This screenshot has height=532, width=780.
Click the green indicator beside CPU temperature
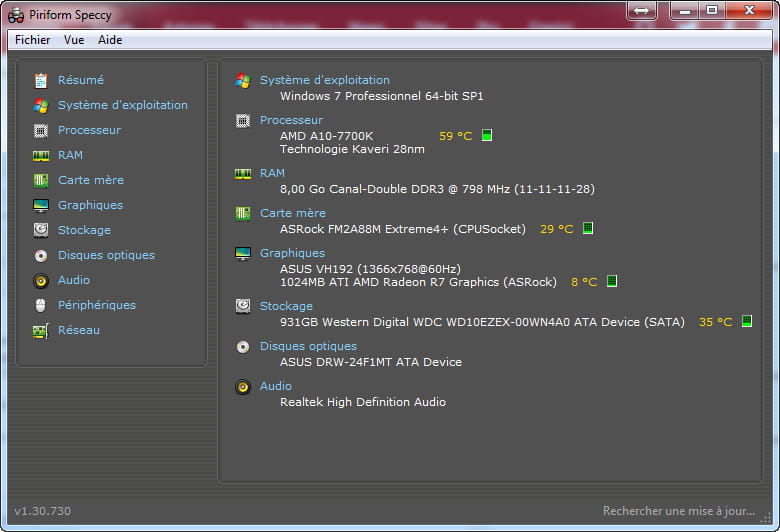click(x=487, y=135)
